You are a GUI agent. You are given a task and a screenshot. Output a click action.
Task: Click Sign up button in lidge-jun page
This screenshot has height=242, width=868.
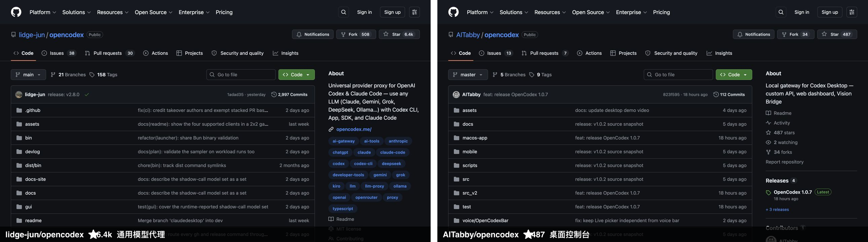tap(392, 12)
